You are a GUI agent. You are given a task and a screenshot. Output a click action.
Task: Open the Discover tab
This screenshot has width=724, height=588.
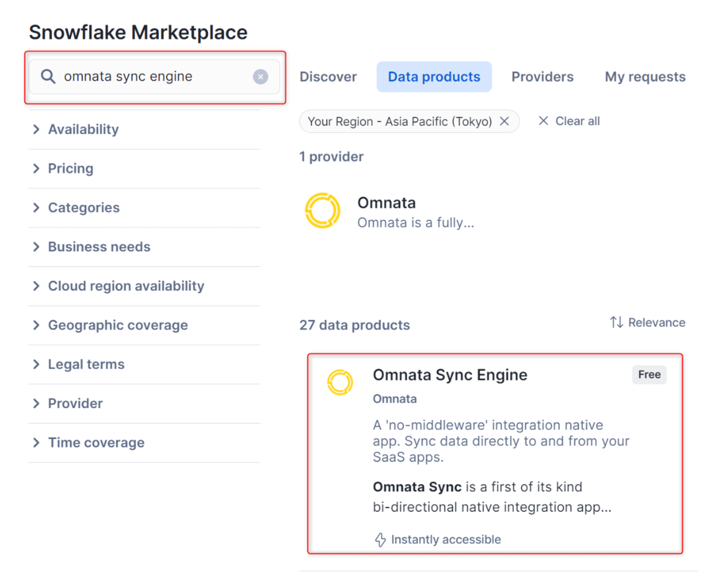328,77
